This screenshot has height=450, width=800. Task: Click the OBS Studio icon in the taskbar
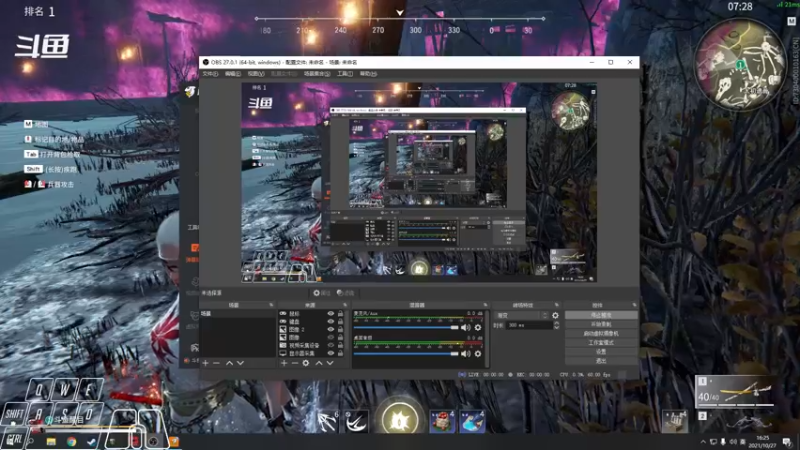pyautogui.click(x=153, y=441)
